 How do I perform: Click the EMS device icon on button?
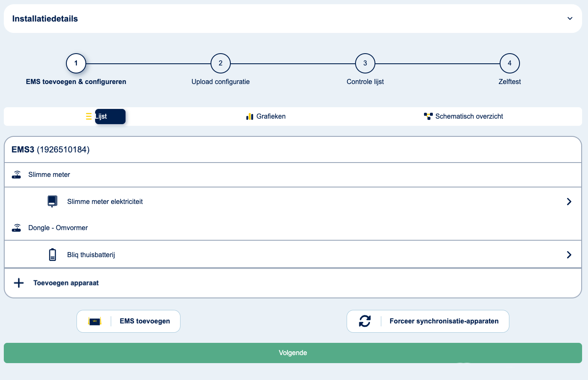(95, 321)
